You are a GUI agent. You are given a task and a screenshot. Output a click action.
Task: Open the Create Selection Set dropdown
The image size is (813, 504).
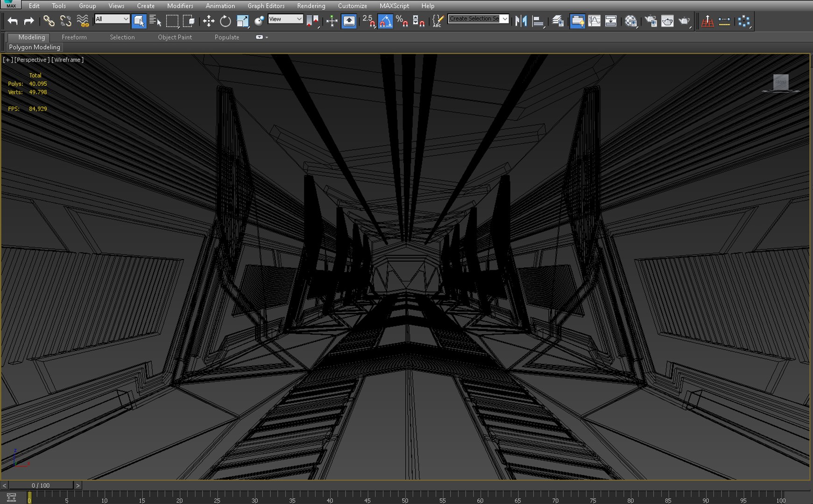click(478, 19)
